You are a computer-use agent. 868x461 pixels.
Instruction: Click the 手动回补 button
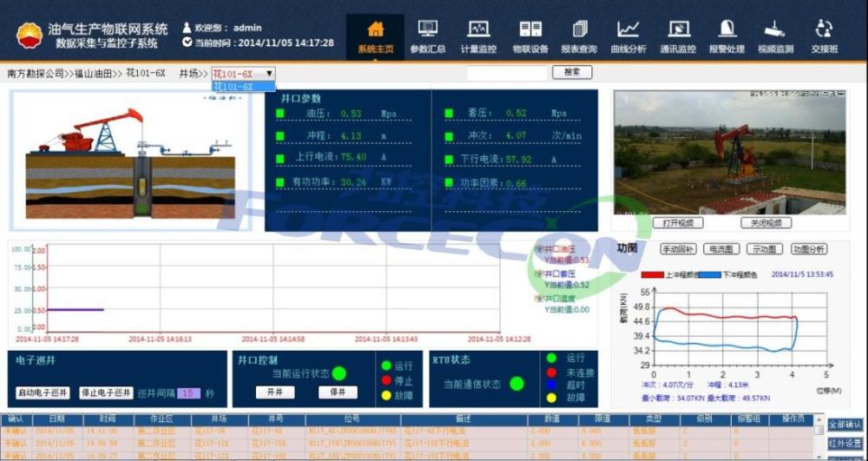pyautogui.click(x=680, y=249)
